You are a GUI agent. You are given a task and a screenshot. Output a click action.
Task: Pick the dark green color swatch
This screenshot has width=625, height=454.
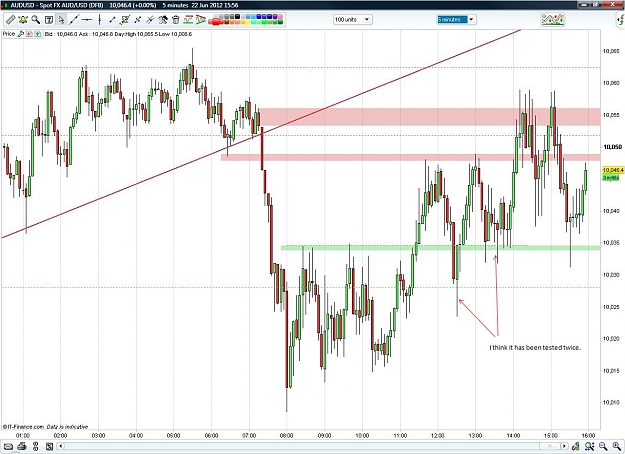click(x=280, y=22)
